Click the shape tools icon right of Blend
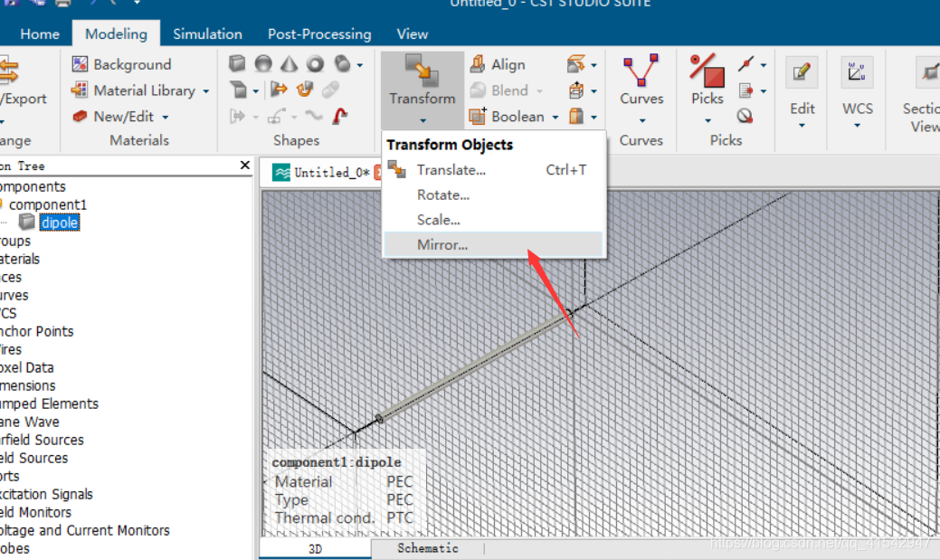 click(576, 90)
